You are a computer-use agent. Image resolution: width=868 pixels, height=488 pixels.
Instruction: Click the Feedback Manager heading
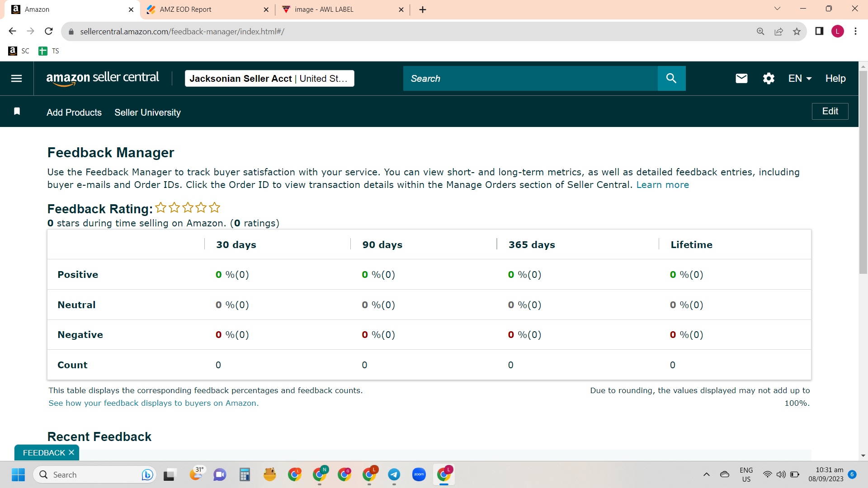pos(111,153)
